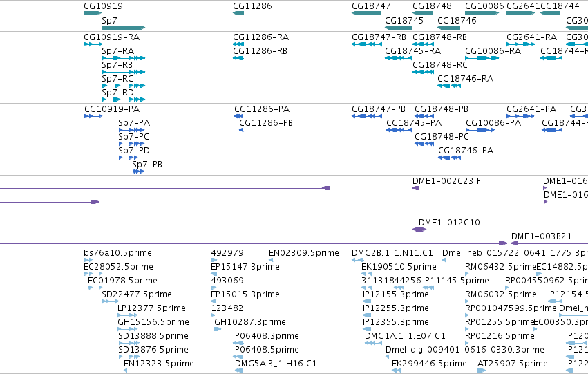Click the 493069 label
The width and height of the screenshot is (588, 374).
point(227,281)
